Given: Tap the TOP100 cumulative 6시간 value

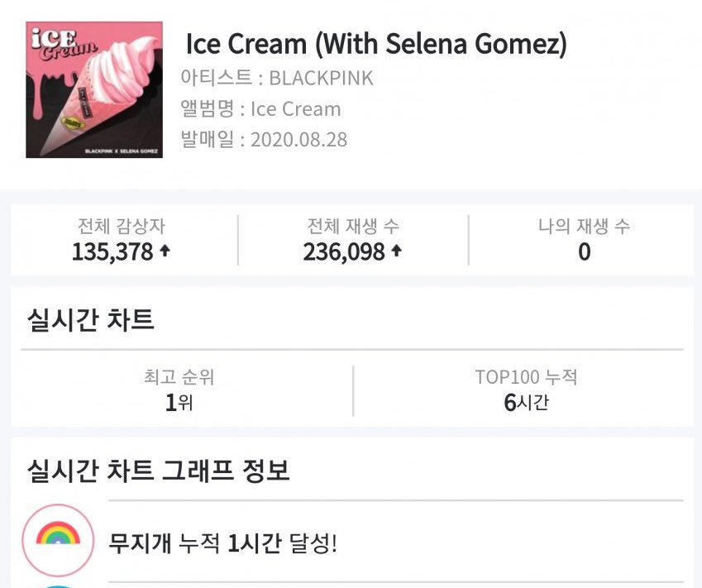Looking at the screenshot, I should click(x=526, y=402).
